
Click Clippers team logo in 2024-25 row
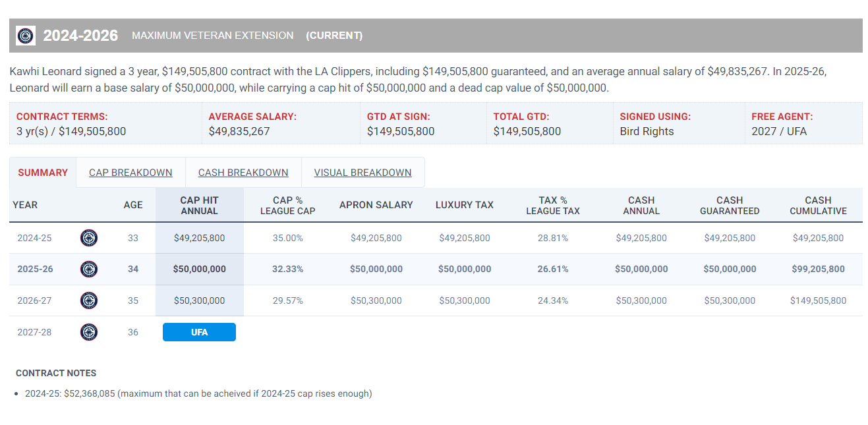point(89,238)
